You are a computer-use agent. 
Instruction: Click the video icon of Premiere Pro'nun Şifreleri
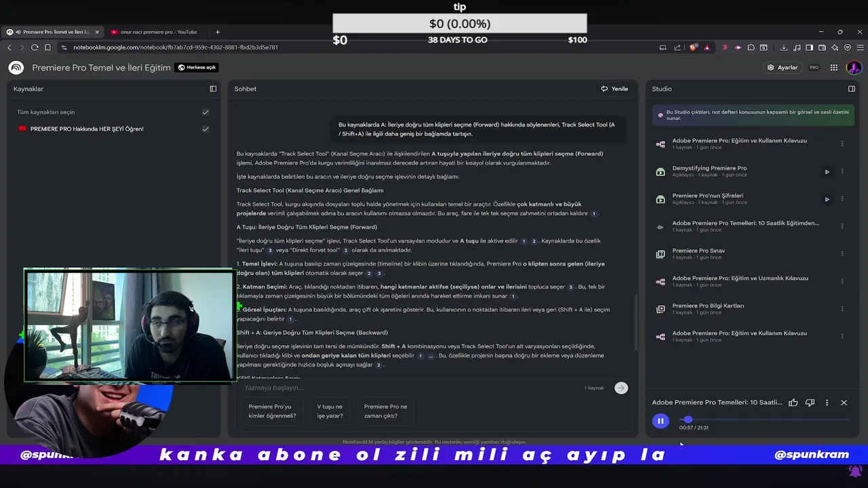[x=660, y=199]
